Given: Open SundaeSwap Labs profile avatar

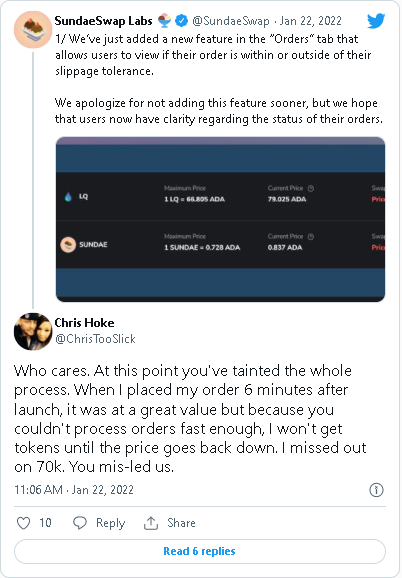Looking at the screenshot, I should [x=33, y=29].
